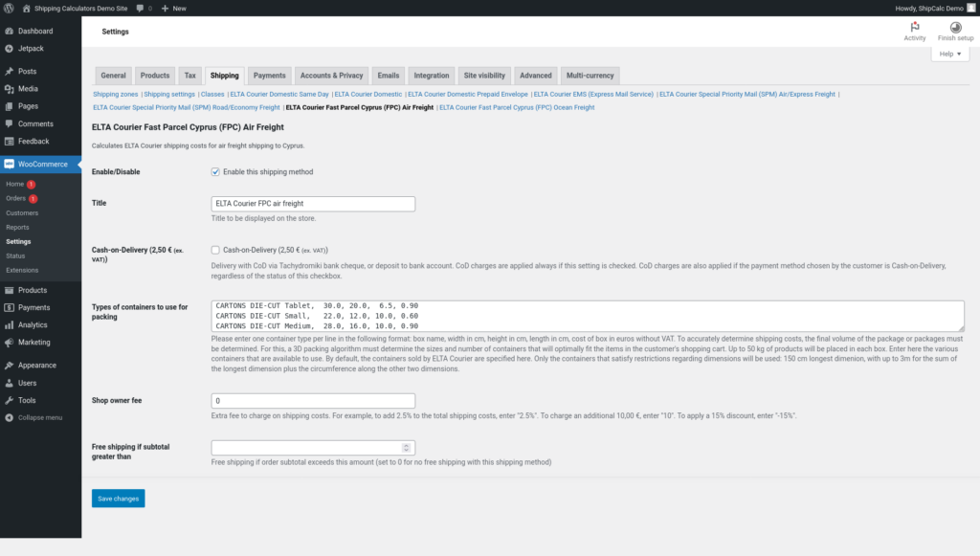This screenshot has width=980, height=556.
Task: Click the Media icon in the sidebar
Action: (10, 89)
